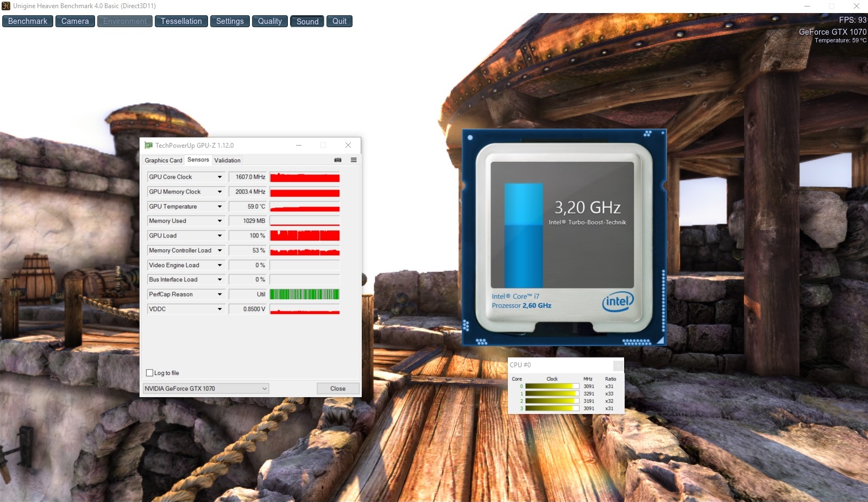
Task: Click the Temperature: 59 °C overlay text
Action: tap(840, 40)
